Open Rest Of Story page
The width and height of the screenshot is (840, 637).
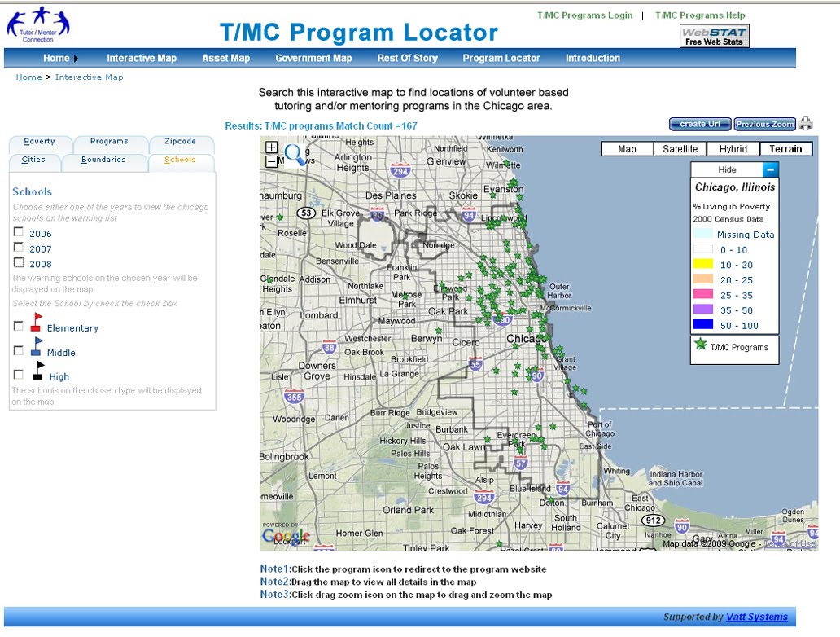click(408, 58)
